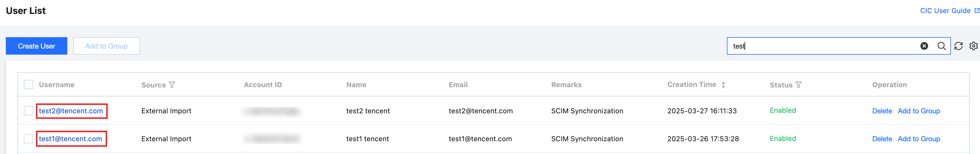Image resolution: width=980 pixels, height=154 pixels.
Task: Add test1@tencent.com to a group
Action: coord(919,139)
